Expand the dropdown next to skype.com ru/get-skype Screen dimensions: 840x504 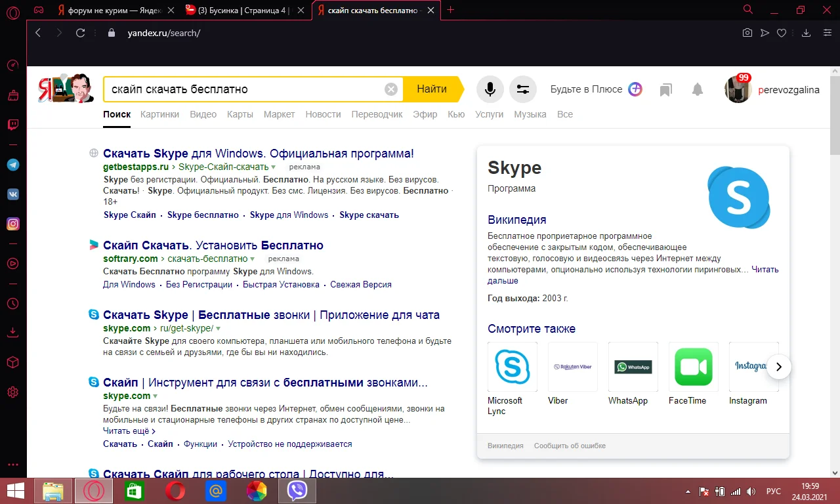(219, 328)
